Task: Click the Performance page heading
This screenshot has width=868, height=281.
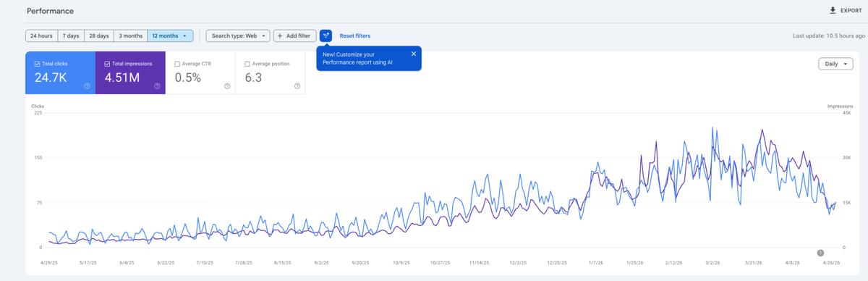Action: point(50,11)
